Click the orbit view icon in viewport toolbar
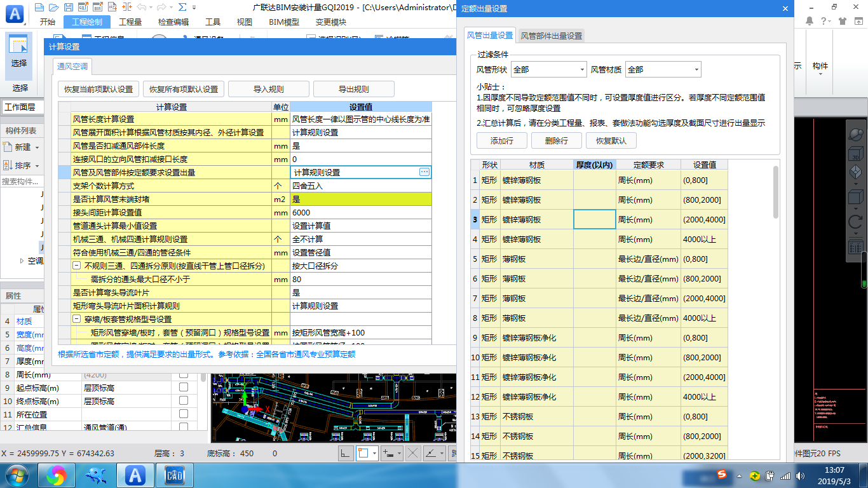This screenshot has width=868, height=488. coord(855,134)
